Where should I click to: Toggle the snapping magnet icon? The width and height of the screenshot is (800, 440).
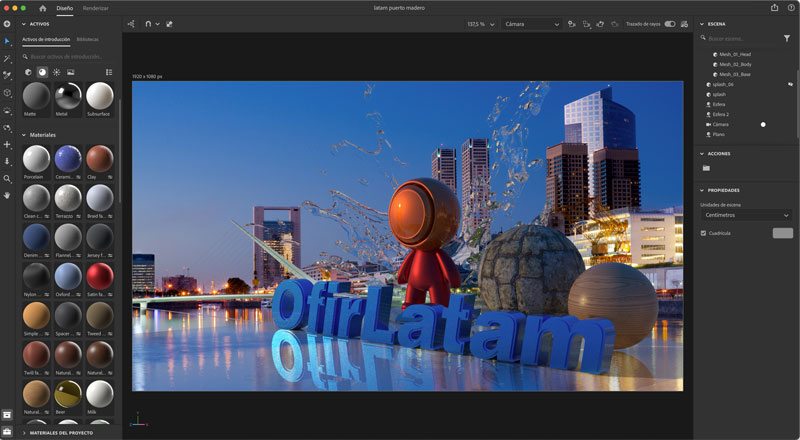click(148, 24)
